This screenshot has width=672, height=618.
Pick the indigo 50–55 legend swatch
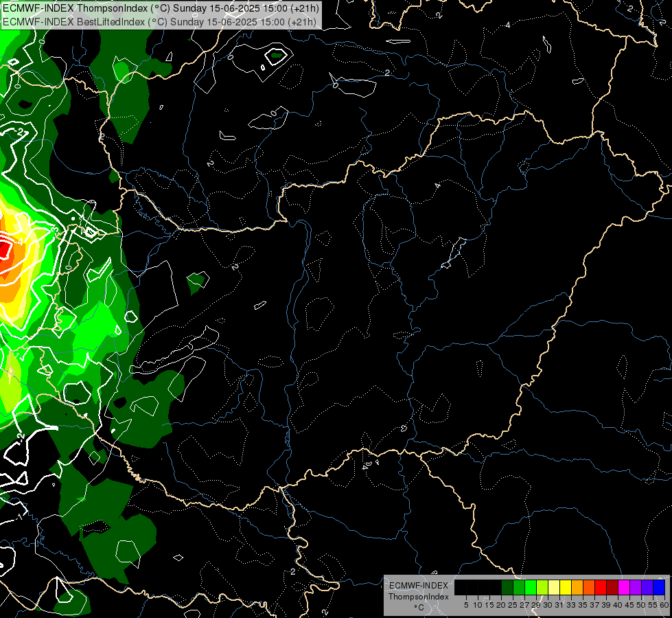(647, 587)
